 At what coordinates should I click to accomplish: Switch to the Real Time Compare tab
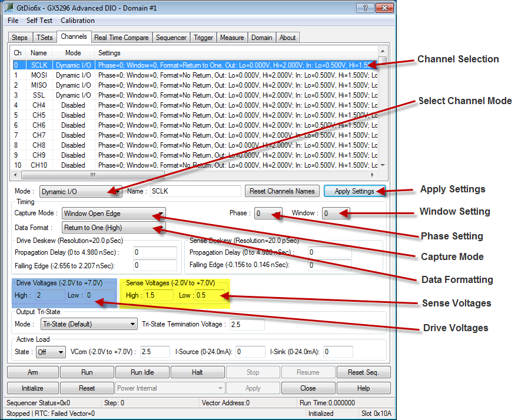[x=121, y=38]
